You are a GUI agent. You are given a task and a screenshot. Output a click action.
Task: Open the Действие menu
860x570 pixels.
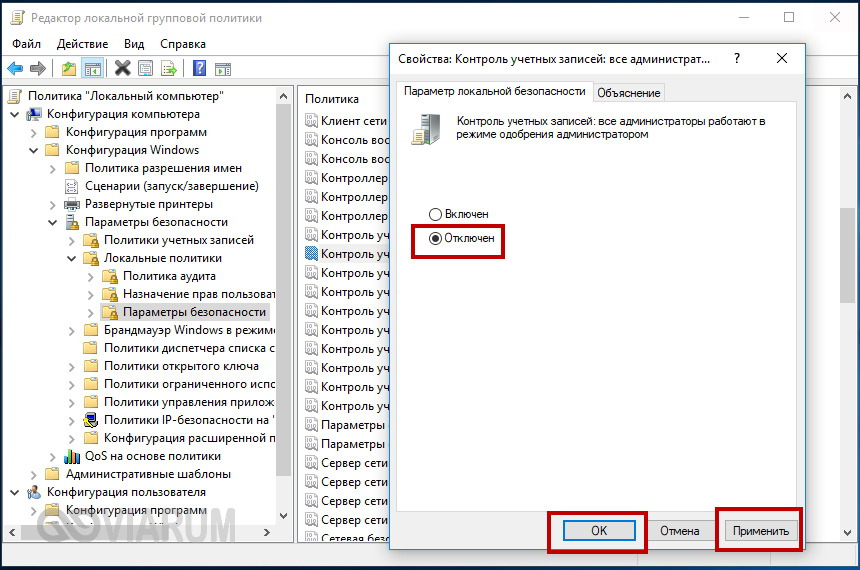pos(82,44)
